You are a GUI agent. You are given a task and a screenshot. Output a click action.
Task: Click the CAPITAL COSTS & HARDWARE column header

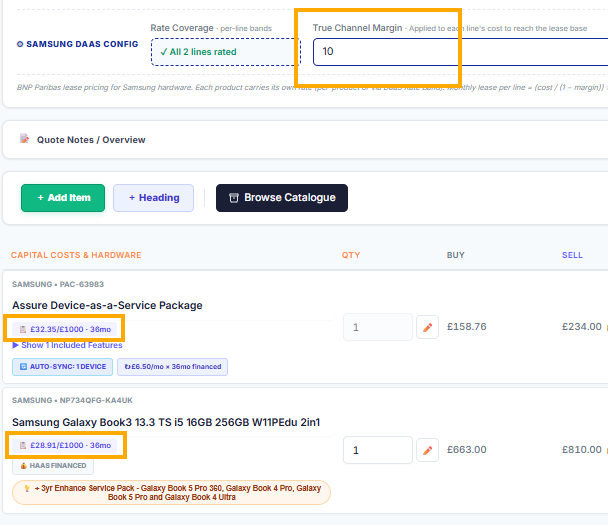tap(76, 255)
